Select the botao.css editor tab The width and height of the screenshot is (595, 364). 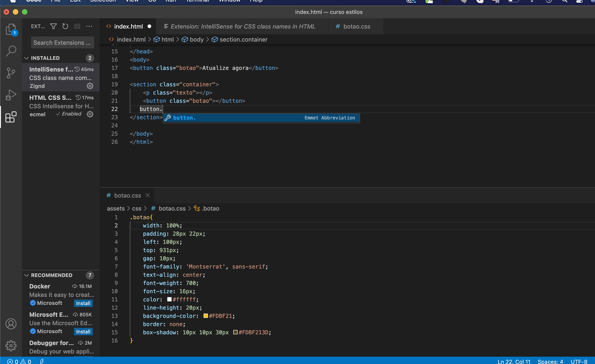(356, 26)
